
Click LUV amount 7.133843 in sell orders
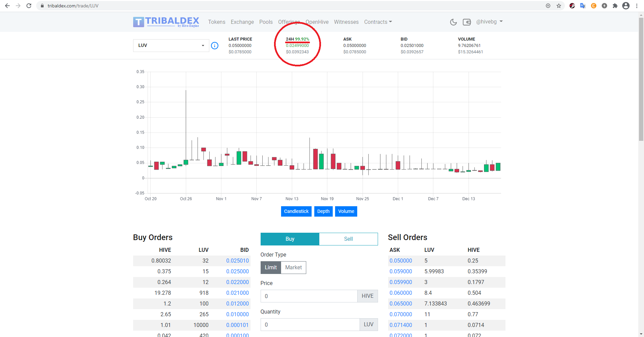[436, 304]
